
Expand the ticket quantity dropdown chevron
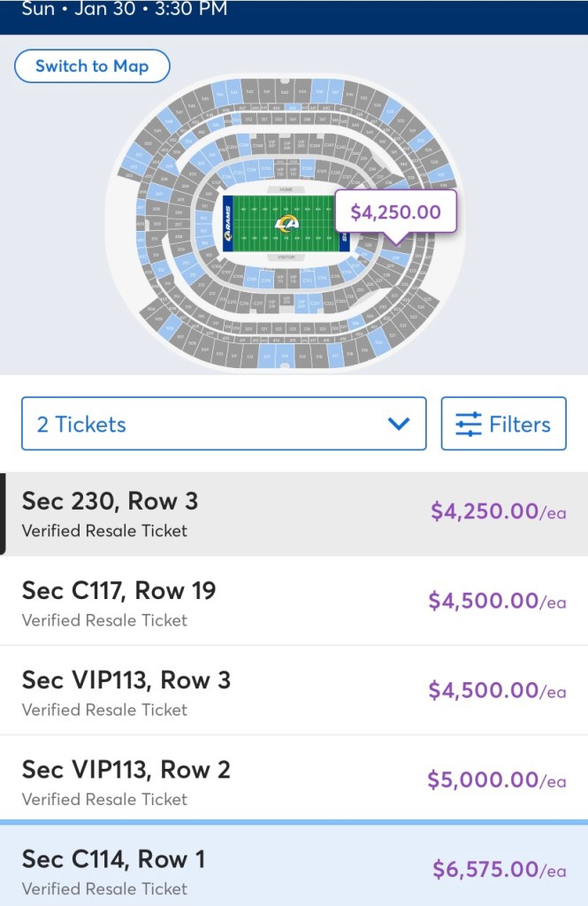point(399,424)
